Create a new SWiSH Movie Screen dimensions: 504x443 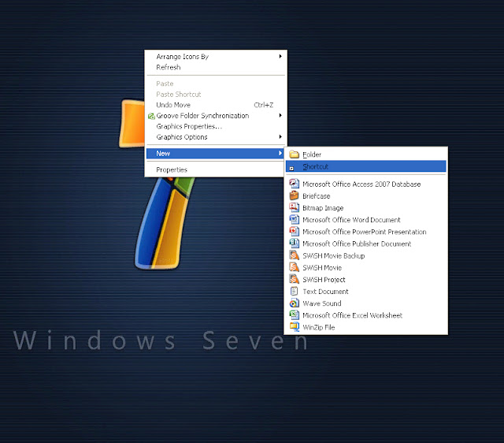tap(365, 268)
